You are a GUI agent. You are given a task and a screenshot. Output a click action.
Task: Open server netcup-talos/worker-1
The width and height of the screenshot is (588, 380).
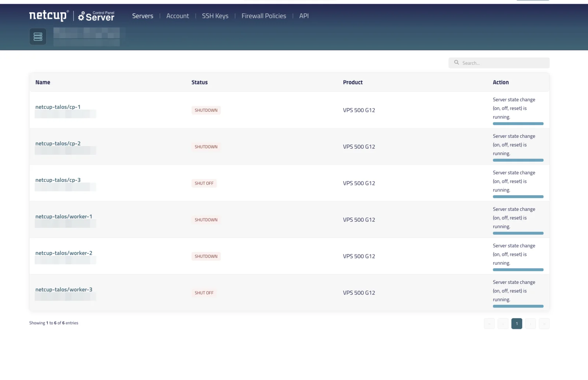point(64,216)
